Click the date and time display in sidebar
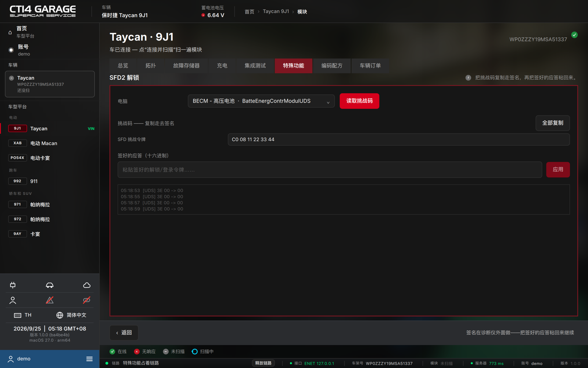The image size is (588, 368). coord(50,329)
